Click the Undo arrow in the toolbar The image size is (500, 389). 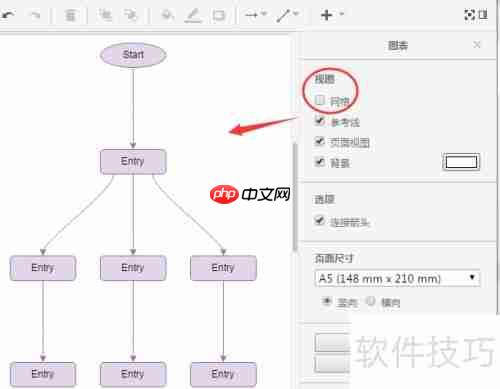coord(8,15)
